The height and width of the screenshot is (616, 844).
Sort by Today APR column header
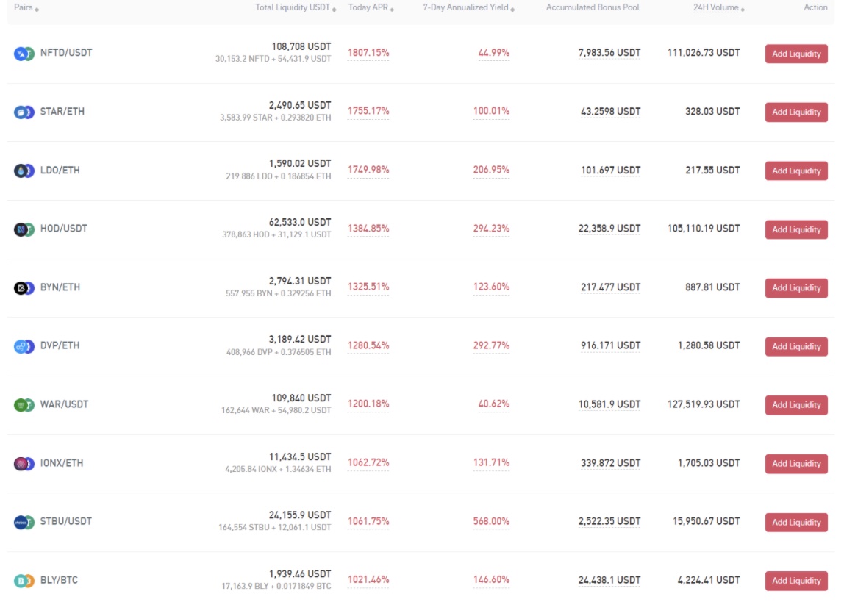tap(371, 7)
